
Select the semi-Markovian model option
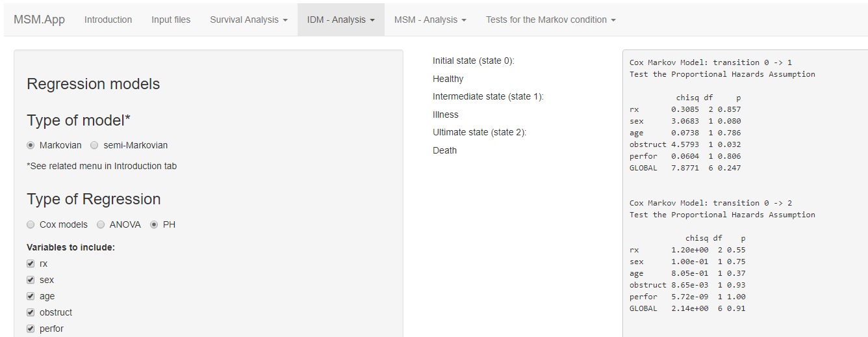pyautogui.click(x=94, y=145)
